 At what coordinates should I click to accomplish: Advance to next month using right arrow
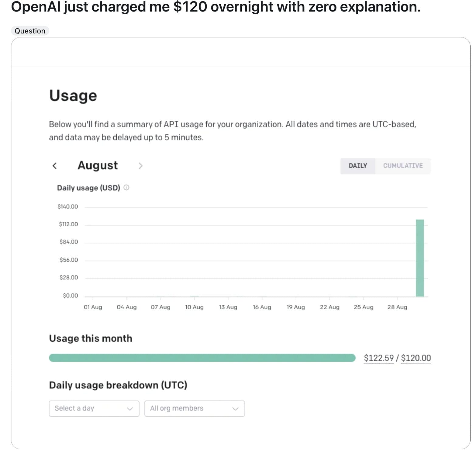click(x=141, y=166)
